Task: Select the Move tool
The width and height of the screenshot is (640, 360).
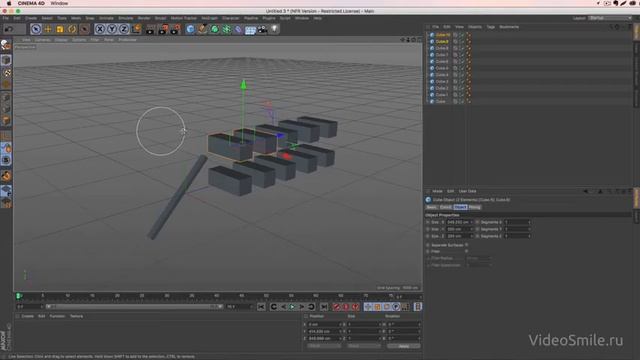Action: coord(48,29)
